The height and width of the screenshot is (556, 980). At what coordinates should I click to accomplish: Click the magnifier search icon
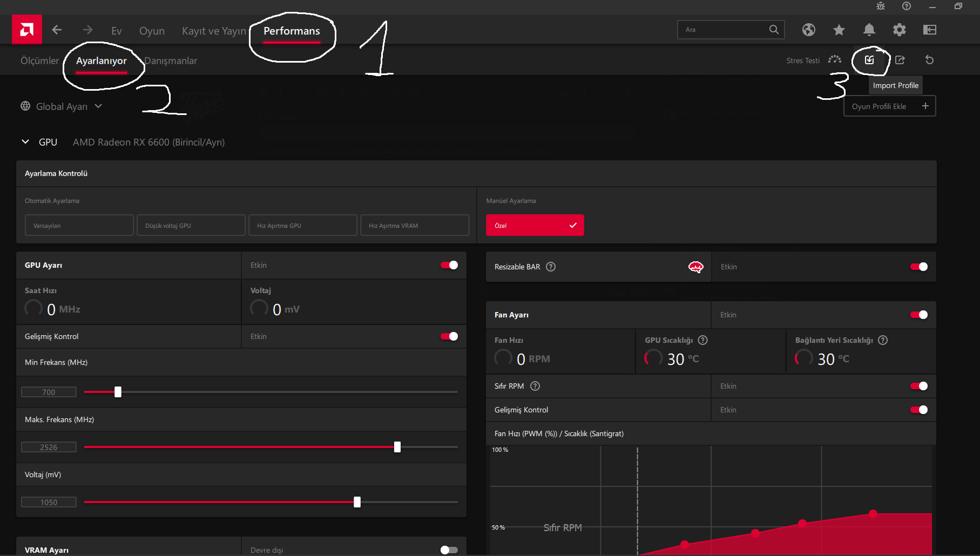(774, 30)
